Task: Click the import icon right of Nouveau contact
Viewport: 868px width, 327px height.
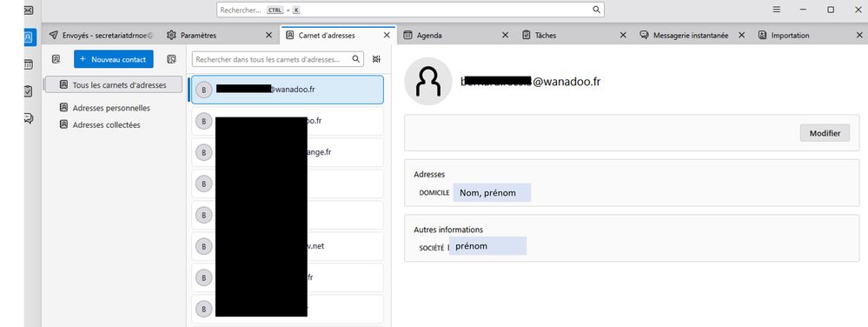Action: click(172, 59)
